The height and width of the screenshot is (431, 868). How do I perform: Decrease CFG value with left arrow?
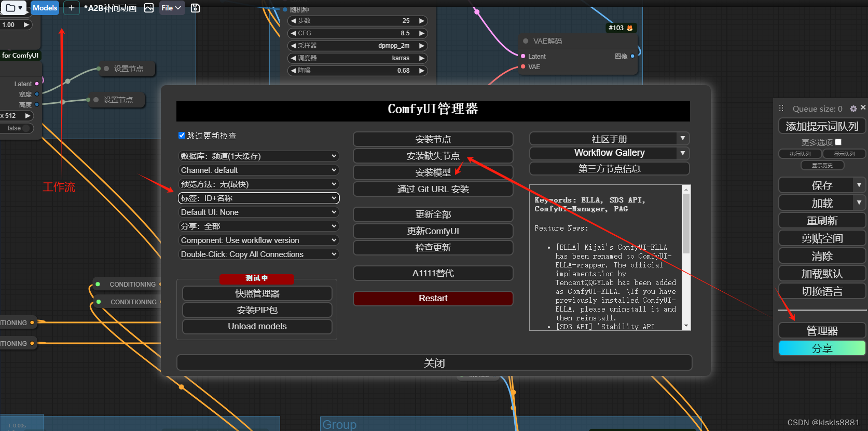pos(294,33)
